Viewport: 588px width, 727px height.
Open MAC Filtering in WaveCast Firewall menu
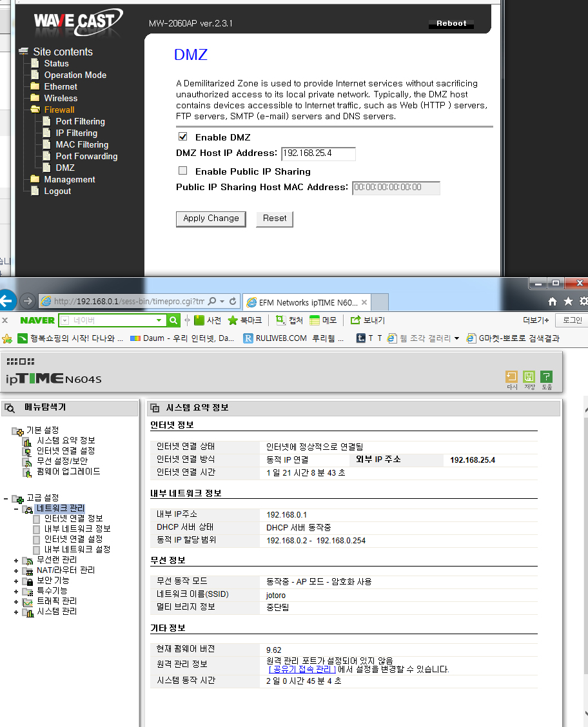(82, 144)
